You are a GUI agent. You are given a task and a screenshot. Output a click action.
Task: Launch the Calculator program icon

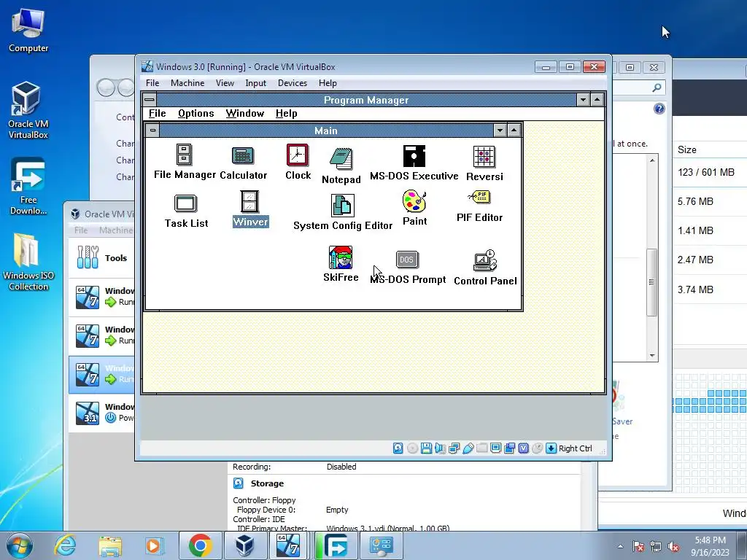(x=243, y=163)
